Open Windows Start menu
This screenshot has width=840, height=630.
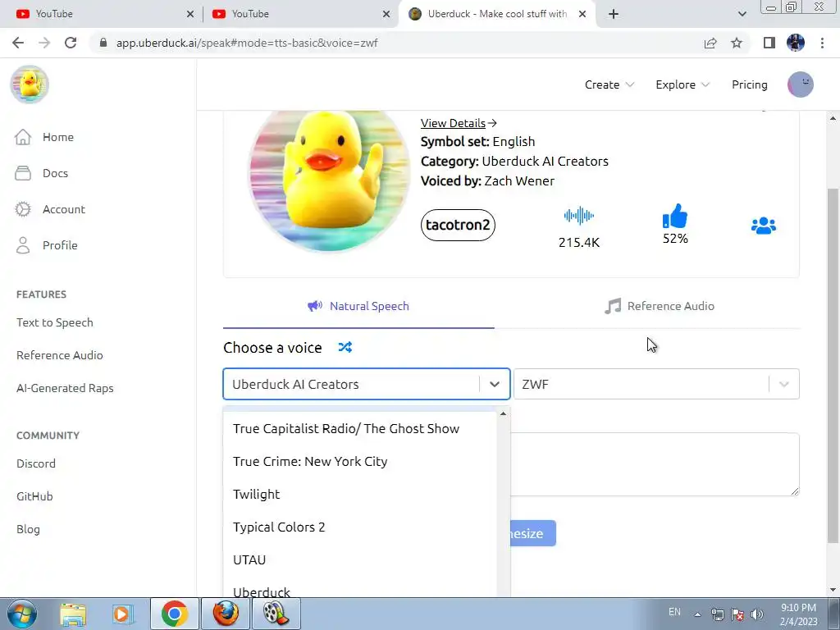(21, 614)
